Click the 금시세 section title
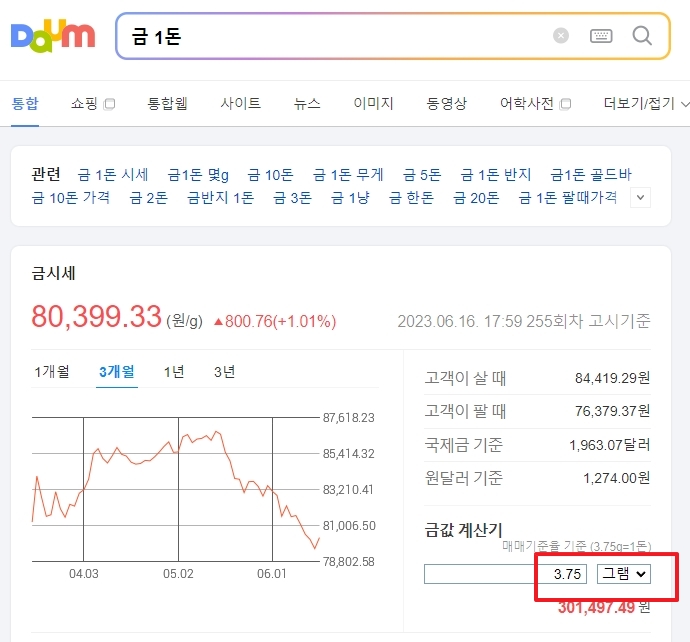Viewport: 690px width, 642px height. click(x=54, y=273)
